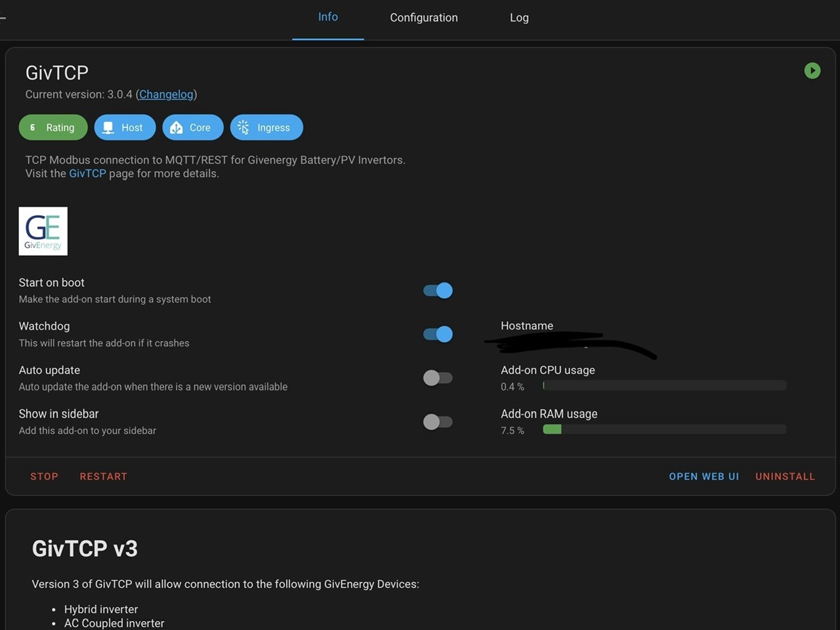Switch to the Info tab
The image size is (840, 630).
(x=328, y=18)
